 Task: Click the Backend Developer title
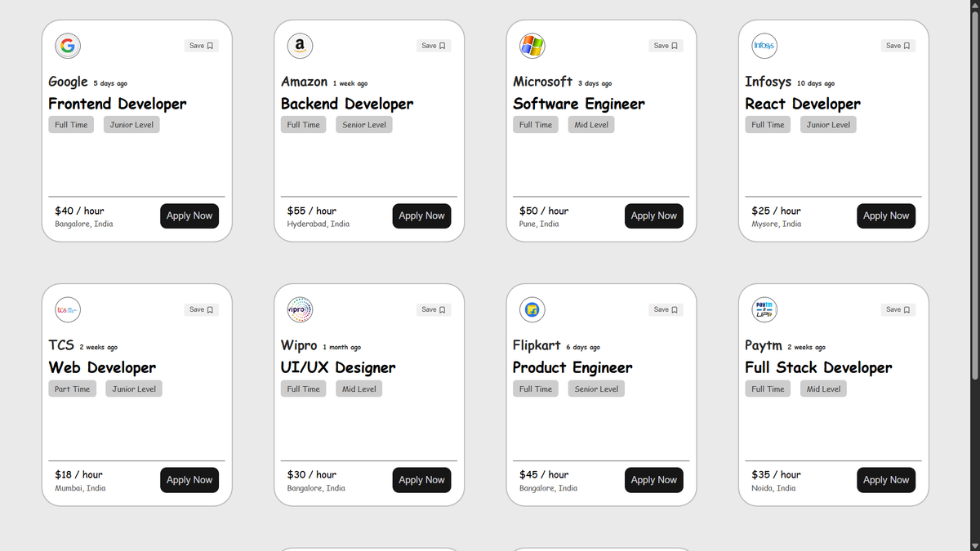click(x=347, y=104)
